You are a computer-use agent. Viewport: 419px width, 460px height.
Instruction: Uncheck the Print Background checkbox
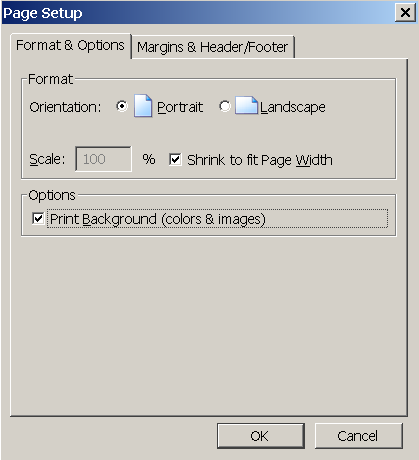38,219
